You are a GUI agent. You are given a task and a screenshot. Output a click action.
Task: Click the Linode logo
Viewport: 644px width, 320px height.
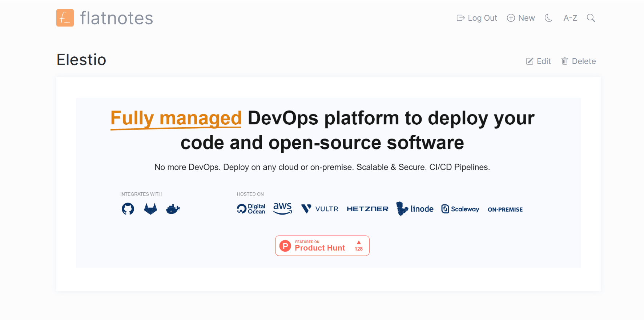[415, 209]
